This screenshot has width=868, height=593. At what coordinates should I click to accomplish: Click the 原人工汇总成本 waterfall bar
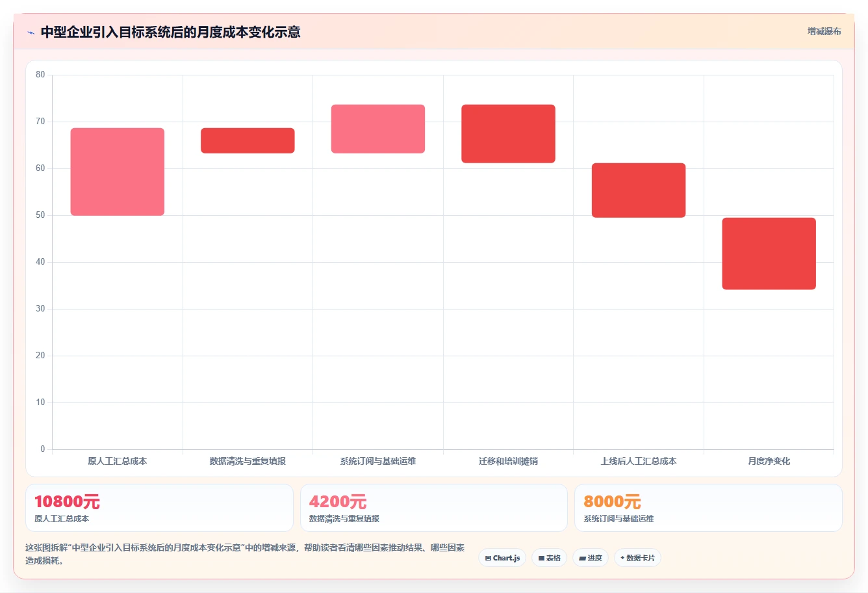tap(118, 172)
